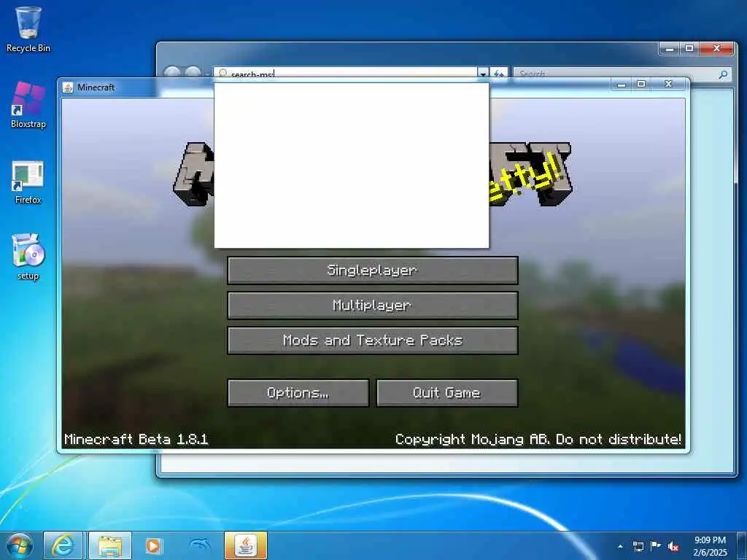Expand the Explorer address bar history dropdown

(x=483, y=74)
